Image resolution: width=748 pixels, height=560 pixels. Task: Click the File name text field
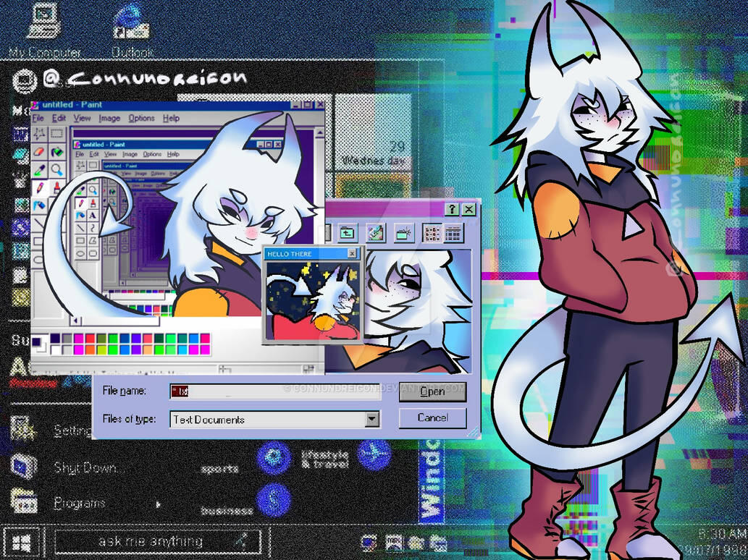[275, 391]
